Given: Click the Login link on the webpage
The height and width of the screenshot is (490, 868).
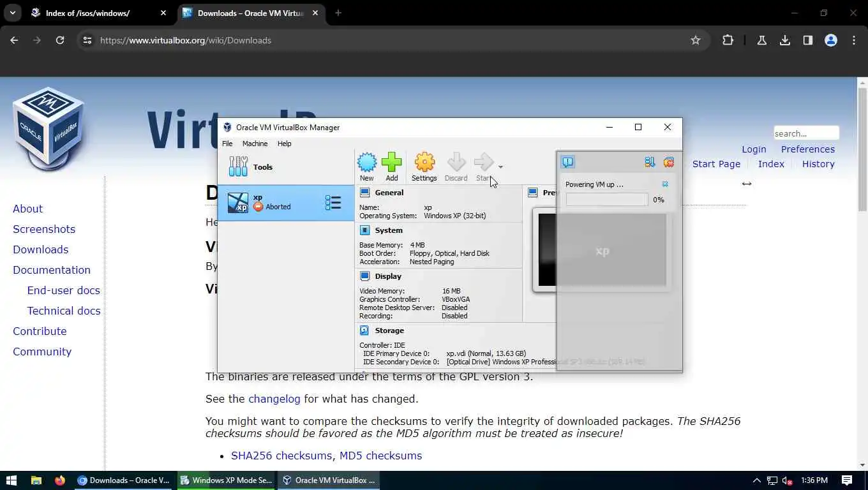Looking at the screenshot, I should pyautogui.click(x=754, y=149).
